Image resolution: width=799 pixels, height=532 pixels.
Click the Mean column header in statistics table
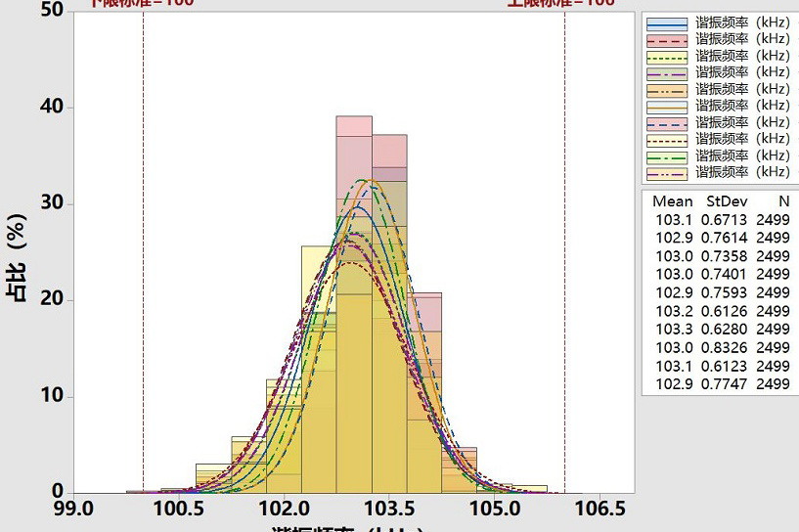tap(673, 200)
